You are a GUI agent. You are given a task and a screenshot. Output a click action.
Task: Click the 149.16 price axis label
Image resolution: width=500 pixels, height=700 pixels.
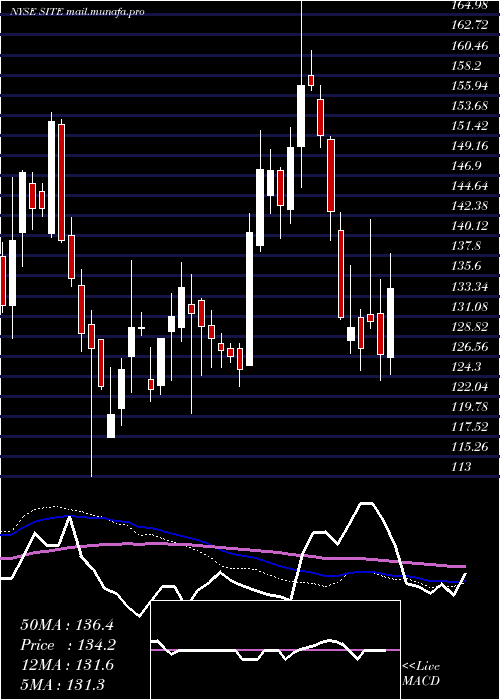470,146
